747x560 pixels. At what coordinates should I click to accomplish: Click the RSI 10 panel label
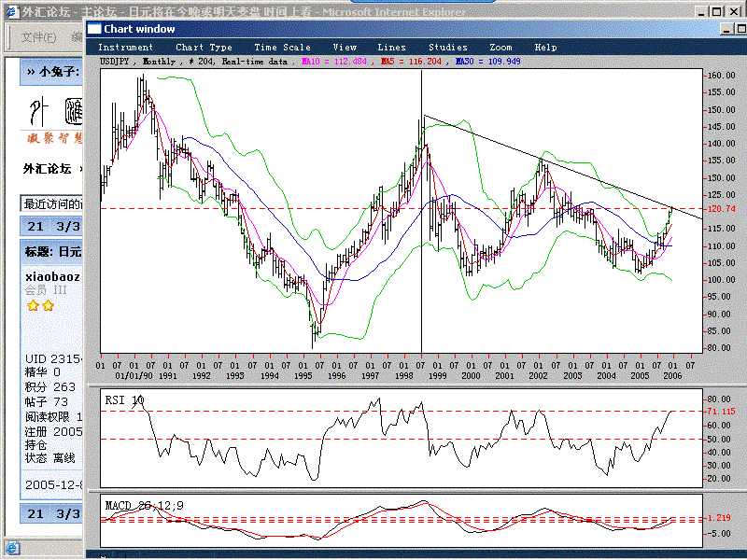(124, 400)
